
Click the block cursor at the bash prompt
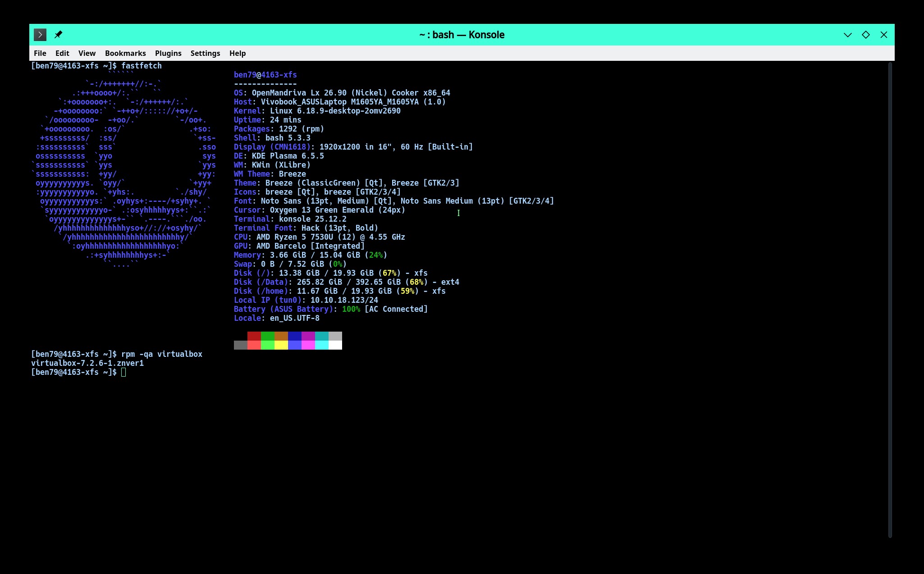click(x=124, y=372)
